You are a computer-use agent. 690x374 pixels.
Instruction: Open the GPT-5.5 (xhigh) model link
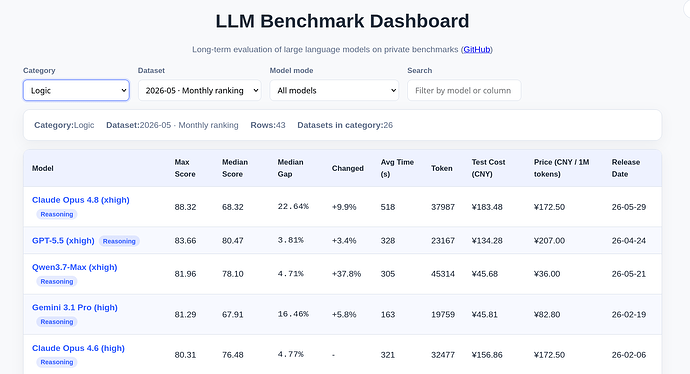click(x=63, y=241)
